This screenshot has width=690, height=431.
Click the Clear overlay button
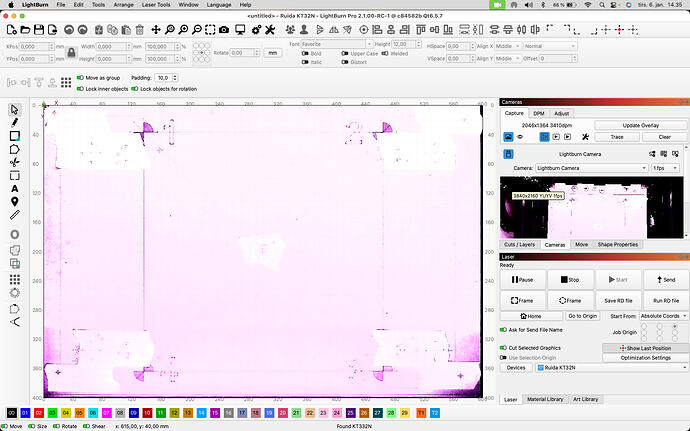click(664, 137)
